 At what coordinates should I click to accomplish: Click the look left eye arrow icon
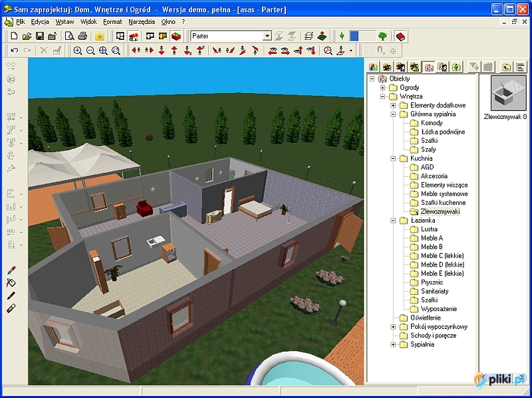[x=273, y=50]
